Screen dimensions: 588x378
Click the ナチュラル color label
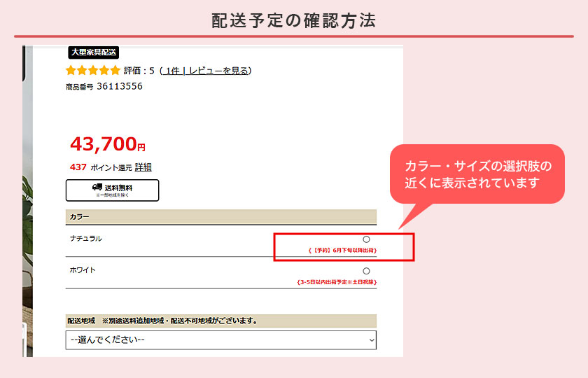85,239
